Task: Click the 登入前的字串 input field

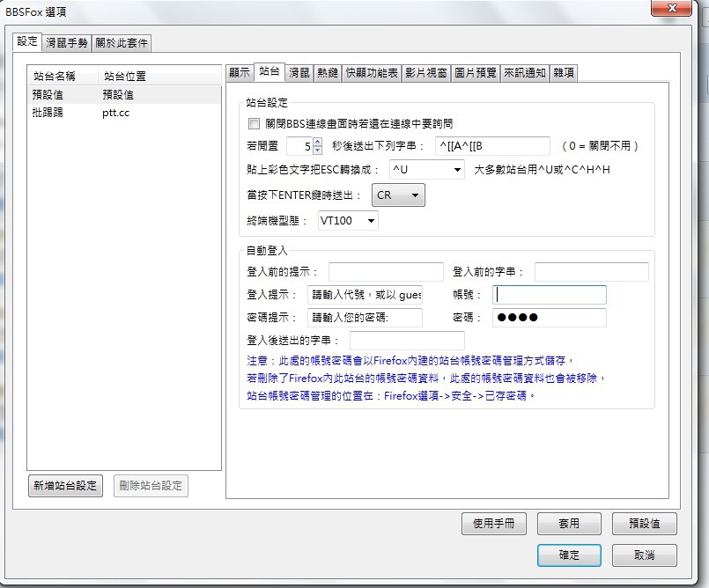Action: pos(592,272)
